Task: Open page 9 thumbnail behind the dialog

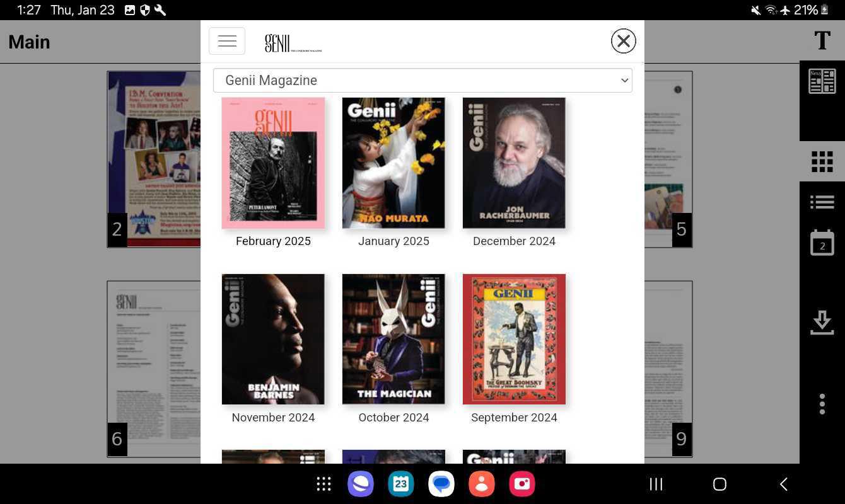Action: pyautogui.click(x=668, y=369)
